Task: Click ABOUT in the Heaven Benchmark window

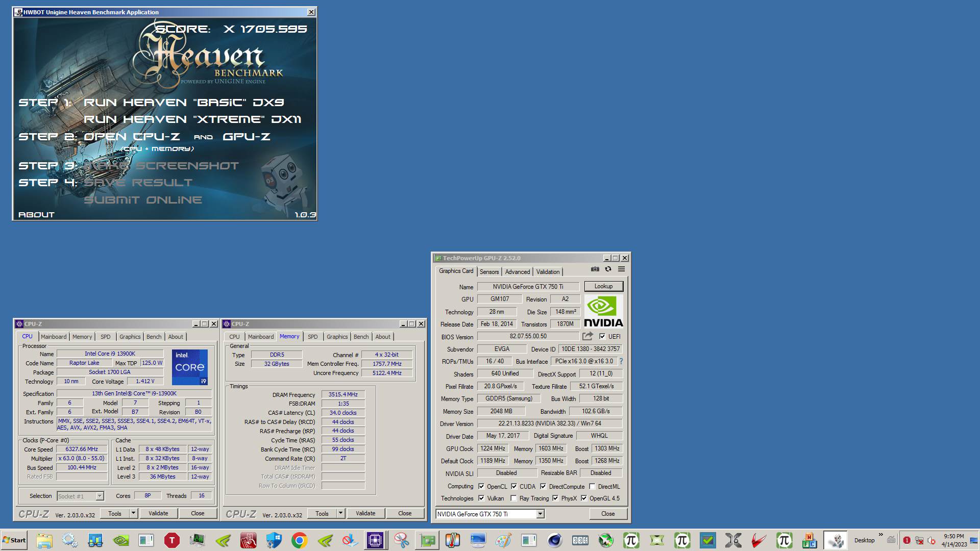Action: click(x=36, y=215)
